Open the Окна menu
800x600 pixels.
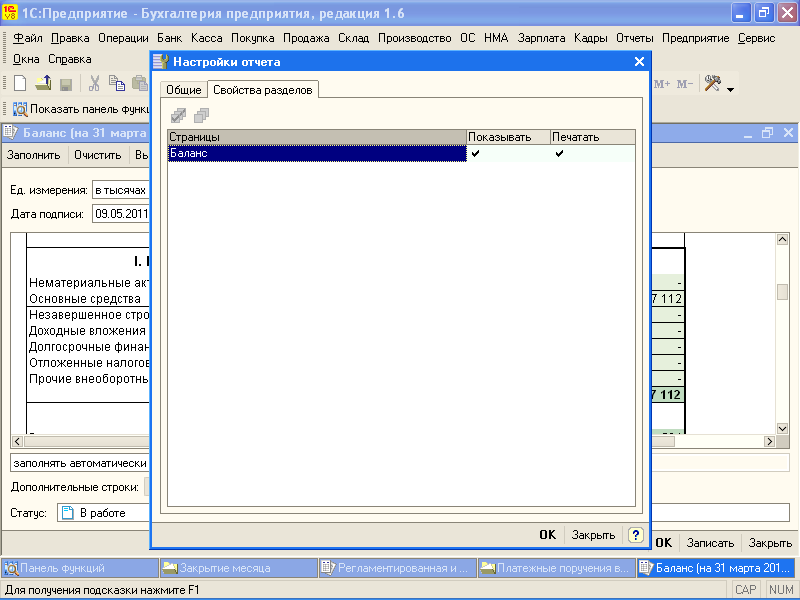point(26,59)
